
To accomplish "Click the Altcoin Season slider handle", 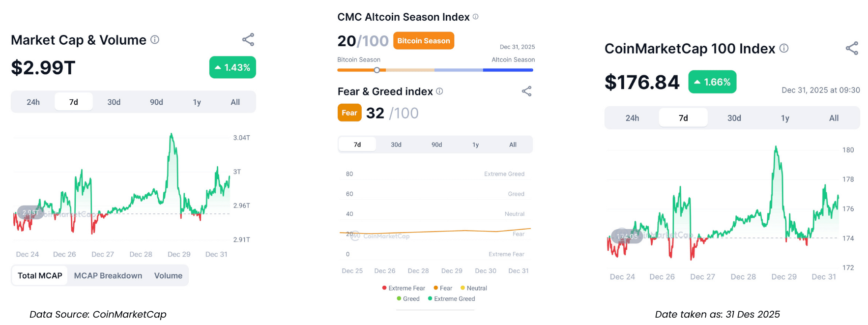I will 376,70.
